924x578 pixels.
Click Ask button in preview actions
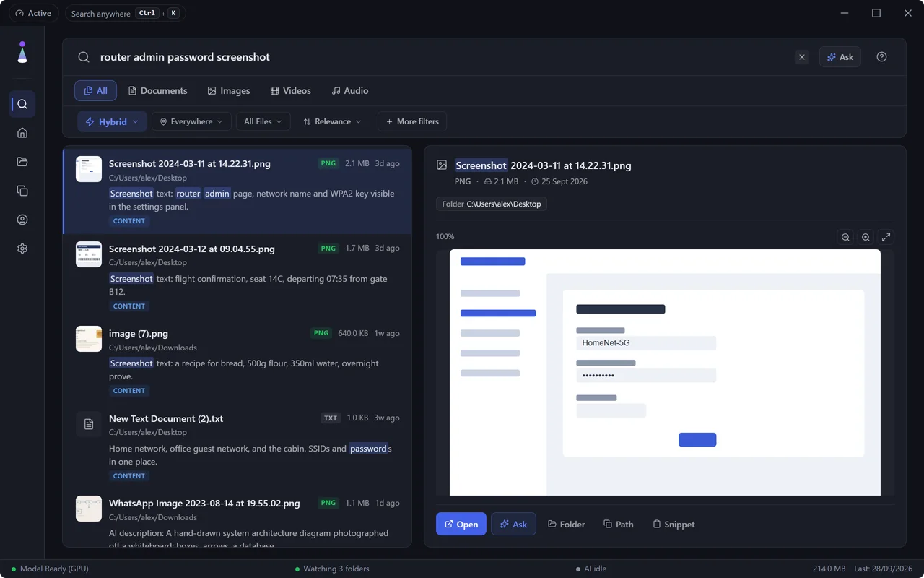point(513,524)
